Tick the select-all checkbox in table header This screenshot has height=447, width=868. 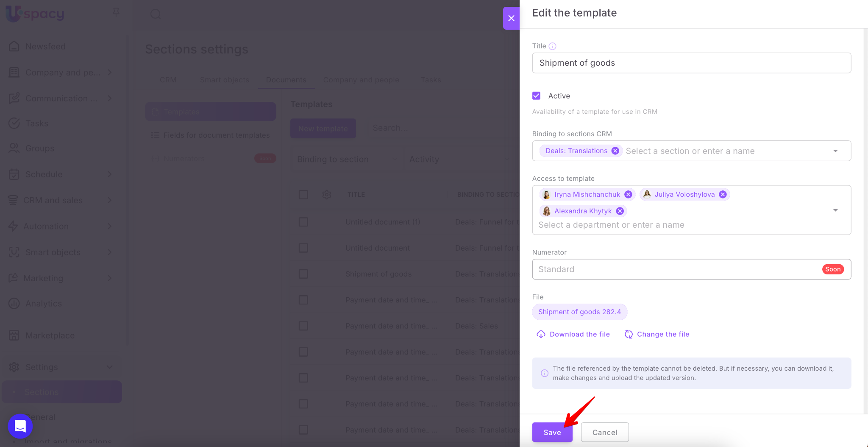[303, 195]
